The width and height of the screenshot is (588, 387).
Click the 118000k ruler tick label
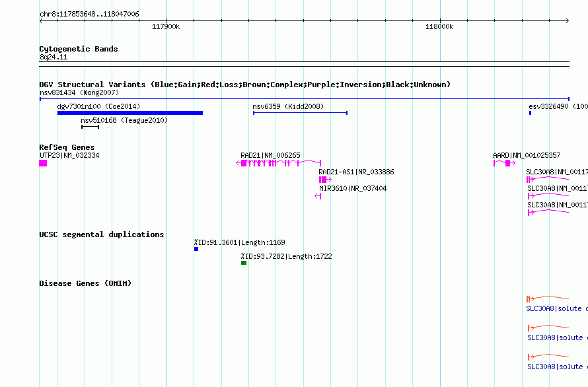pos(439,26)
